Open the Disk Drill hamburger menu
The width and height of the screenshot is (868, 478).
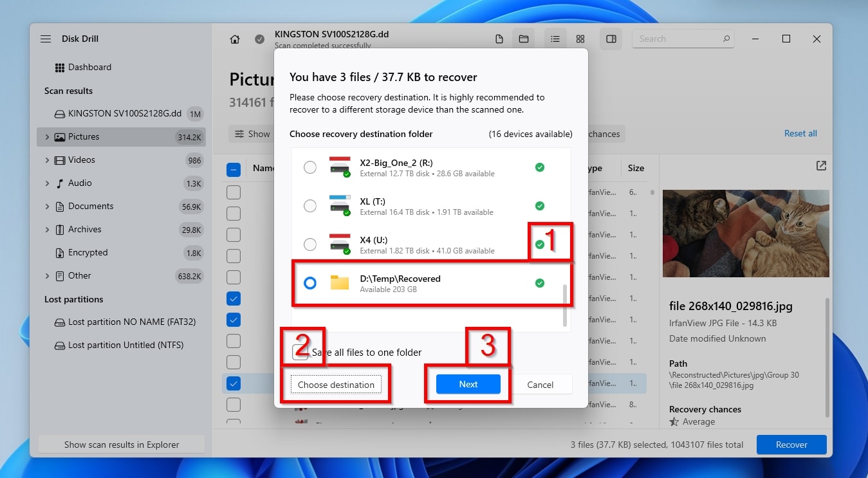[x=46, y=39]
